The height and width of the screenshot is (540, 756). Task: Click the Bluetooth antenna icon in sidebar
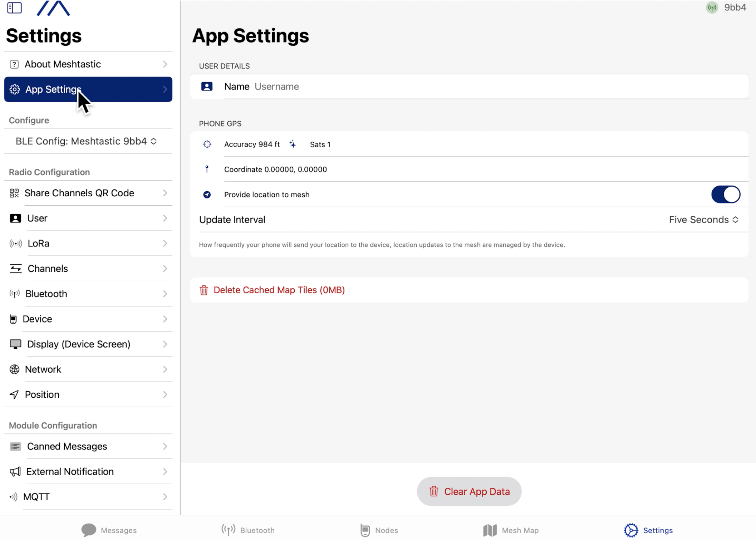coord(14,294)
